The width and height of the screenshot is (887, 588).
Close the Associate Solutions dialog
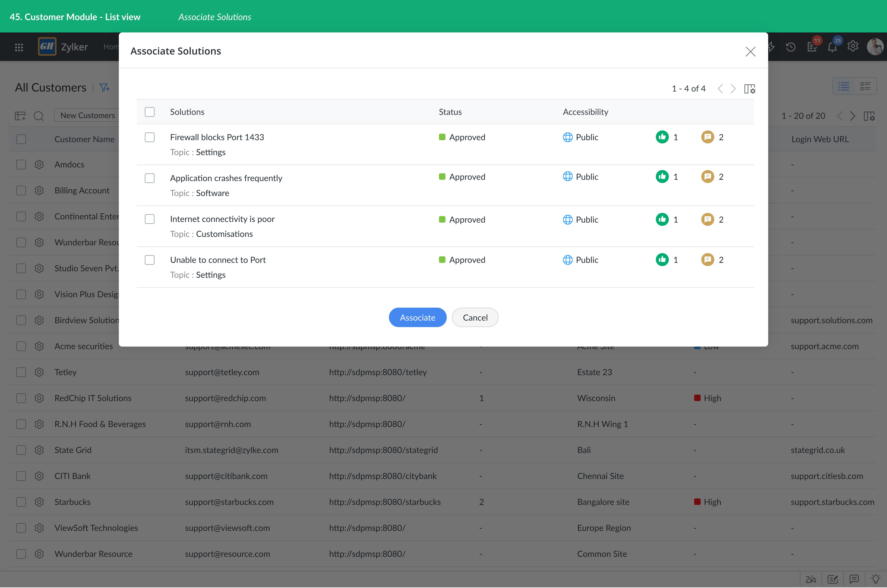pyautogui.click(x=750, y=51)
